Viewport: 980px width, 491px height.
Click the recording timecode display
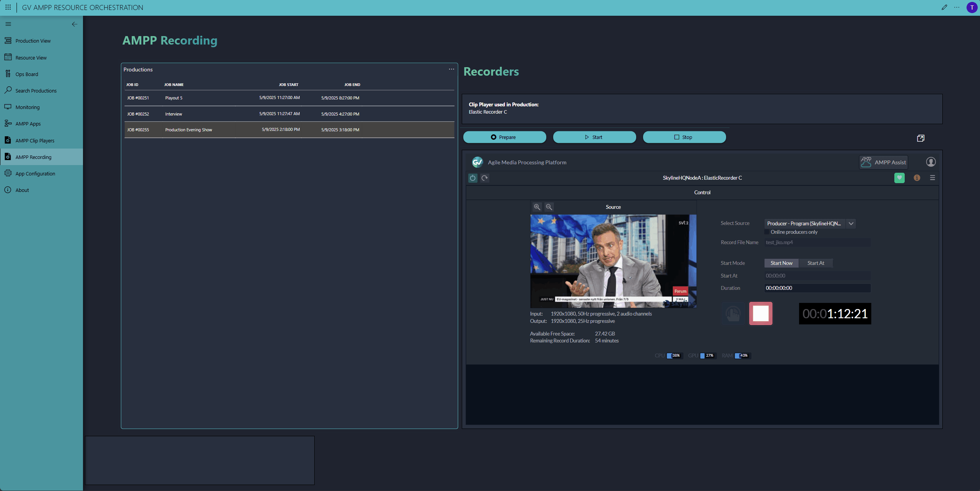tap(835, 314)
